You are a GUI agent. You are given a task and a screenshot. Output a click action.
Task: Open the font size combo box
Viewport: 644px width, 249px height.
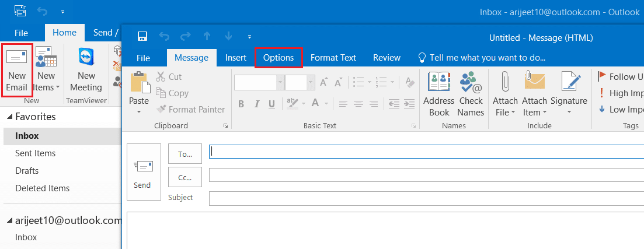pyautogui.click(x=300, y=82)
